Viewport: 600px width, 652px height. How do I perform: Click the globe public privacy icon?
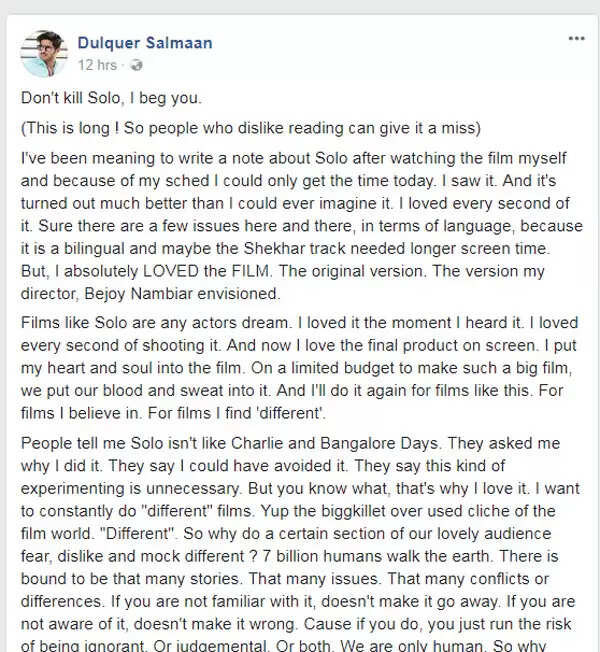click(136, 65)
